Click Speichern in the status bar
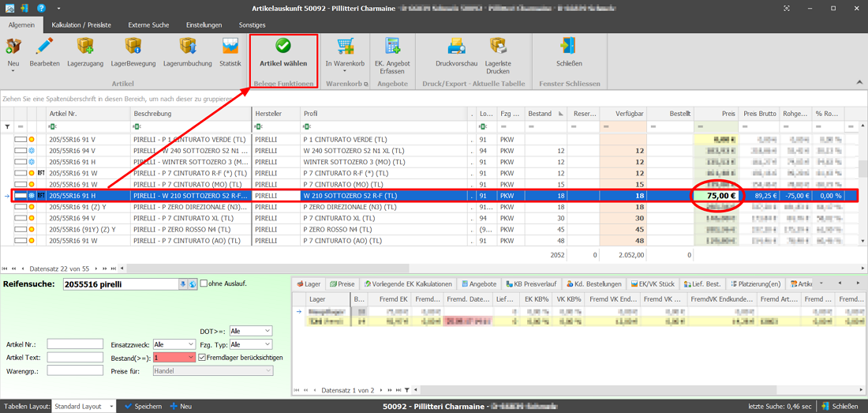868x413 pixels. pyautogui.click(x=144, y=407)
